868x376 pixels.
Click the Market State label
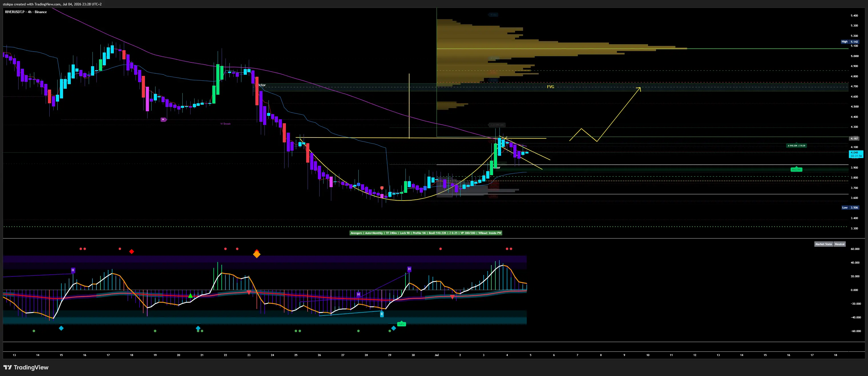823,244
